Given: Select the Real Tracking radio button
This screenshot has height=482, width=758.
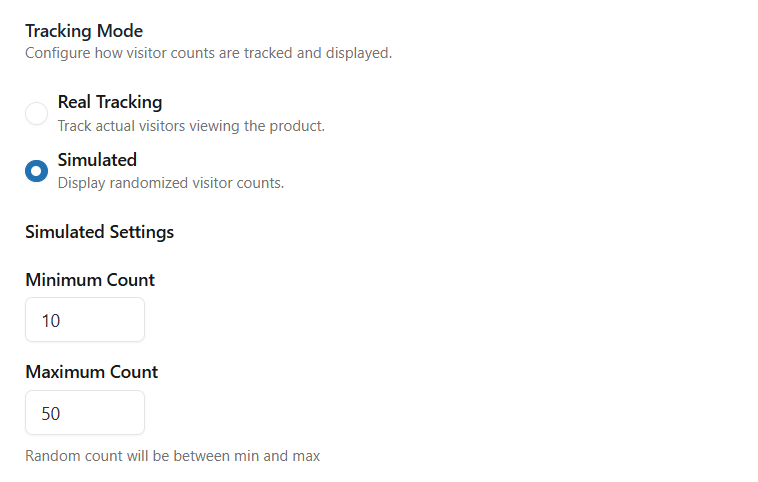Looking at the screenshot, I should click(36, 113).
